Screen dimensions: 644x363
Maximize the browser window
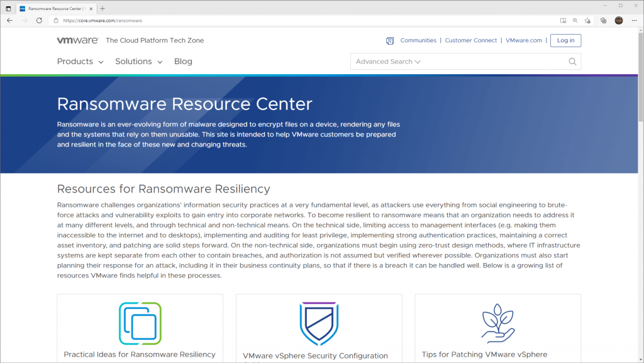tap(621, 6)
